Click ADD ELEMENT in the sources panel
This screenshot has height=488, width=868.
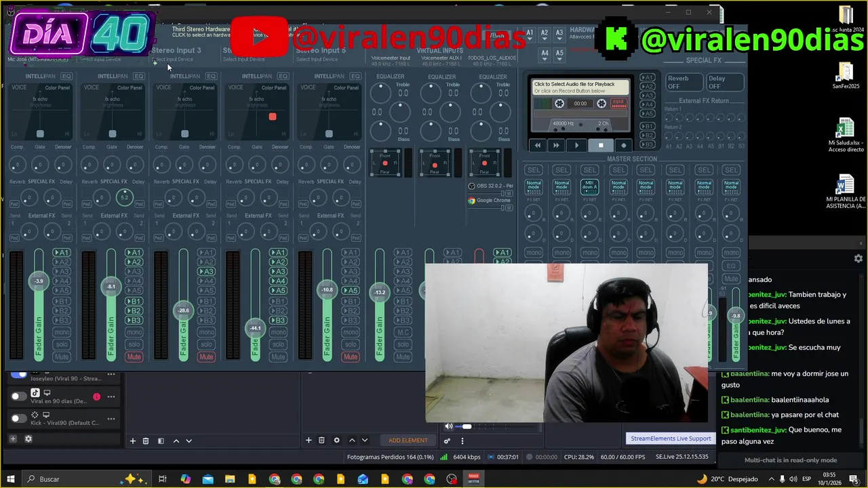tap(408, 441)
